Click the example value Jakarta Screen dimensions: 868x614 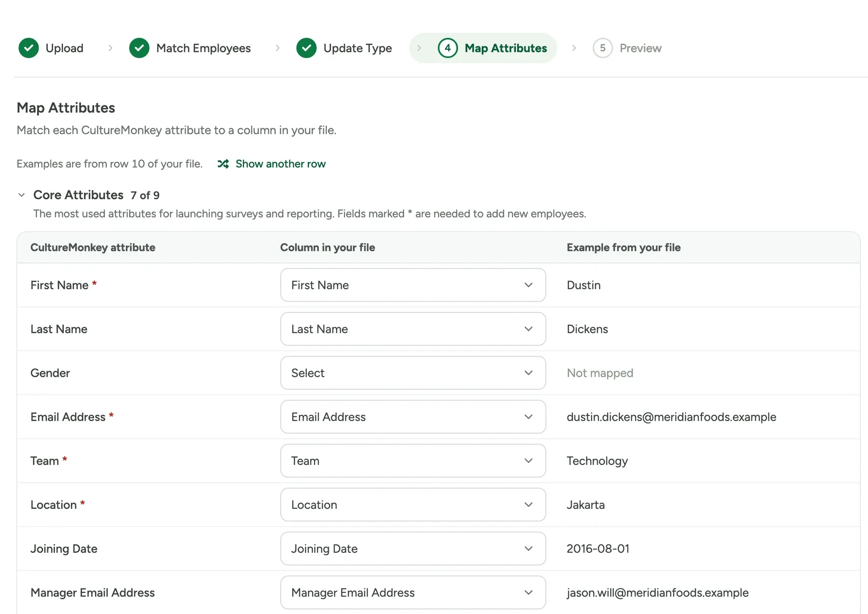[x=585, y=505]
